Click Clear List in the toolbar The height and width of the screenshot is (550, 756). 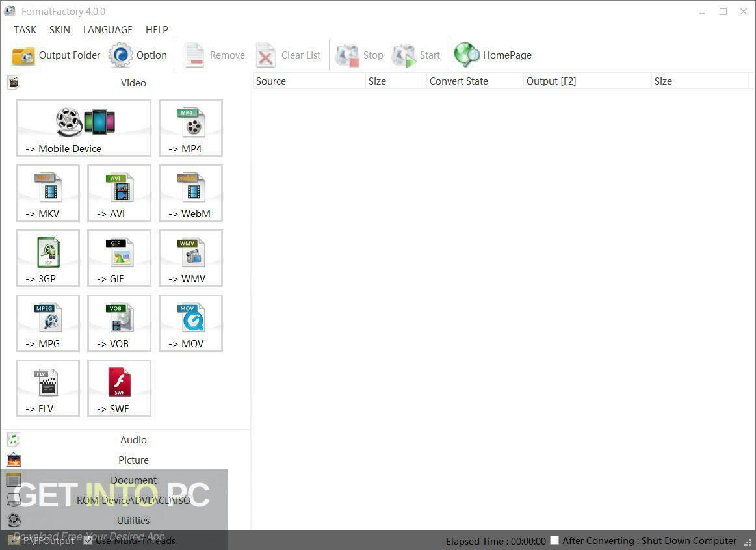click(x=288, y=55)
